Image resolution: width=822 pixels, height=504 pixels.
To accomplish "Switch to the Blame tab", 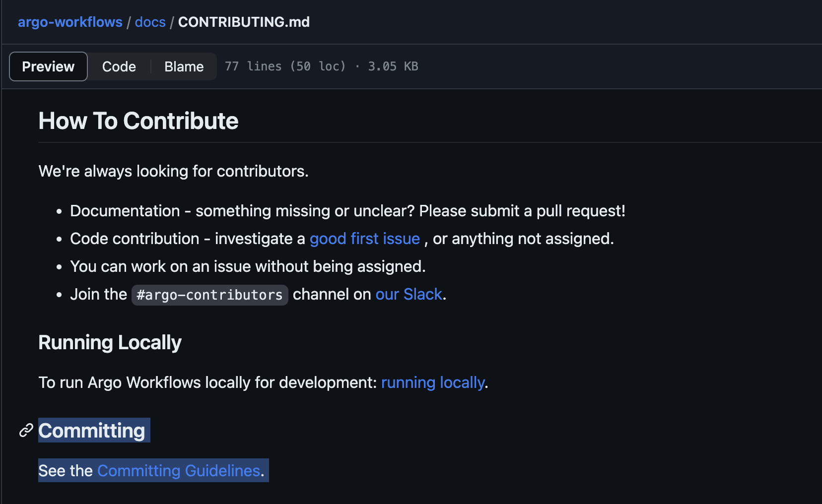I will pyautogui.click(x=184, y=66).
